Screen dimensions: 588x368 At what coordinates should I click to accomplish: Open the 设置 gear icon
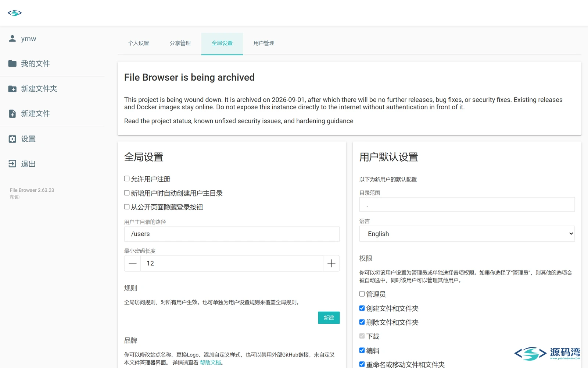(12, 139)
